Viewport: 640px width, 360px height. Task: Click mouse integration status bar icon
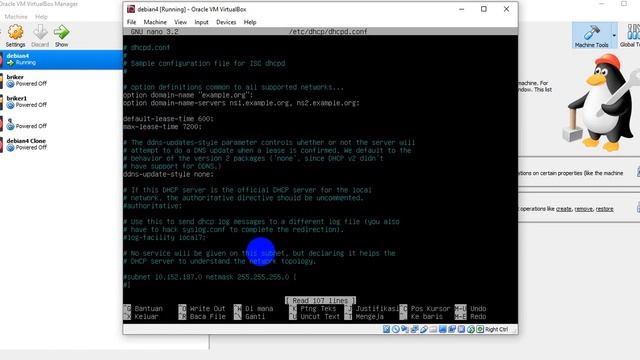pos(471,329)
